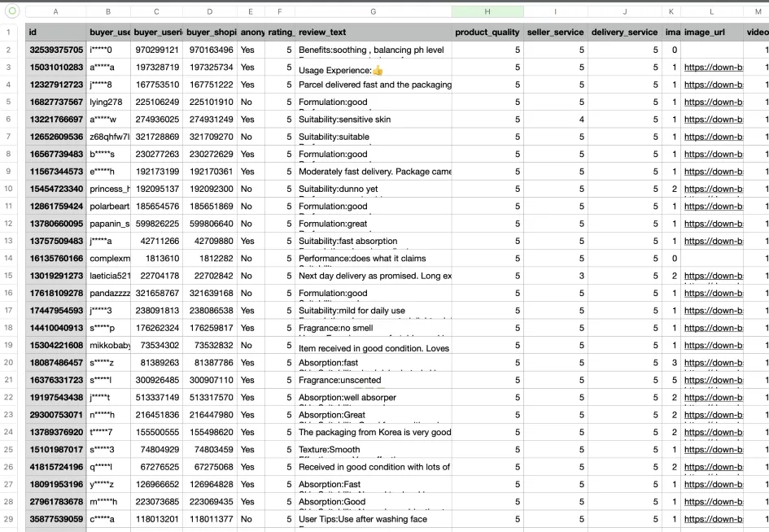This screenshot has width=769, height=532.
Task: Click the review_text header cell
Action: click(x=373, y=32)
